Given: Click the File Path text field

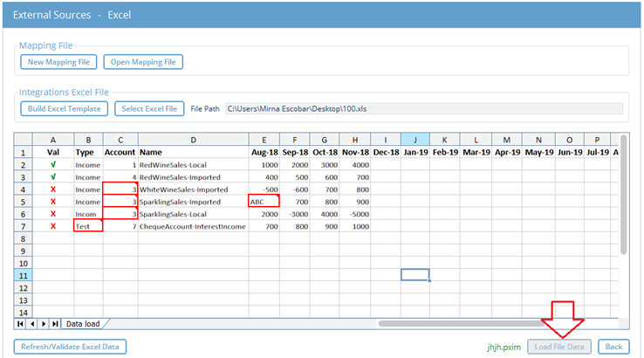Looking at the screenshot, I should click(424, 109).
